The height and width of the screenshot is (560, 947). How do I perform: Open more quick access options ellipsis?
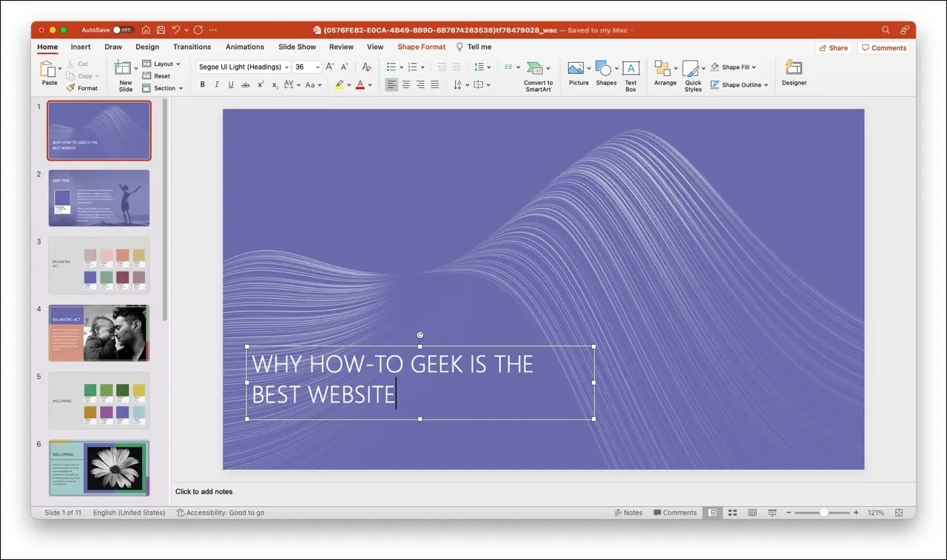[213, 30]
